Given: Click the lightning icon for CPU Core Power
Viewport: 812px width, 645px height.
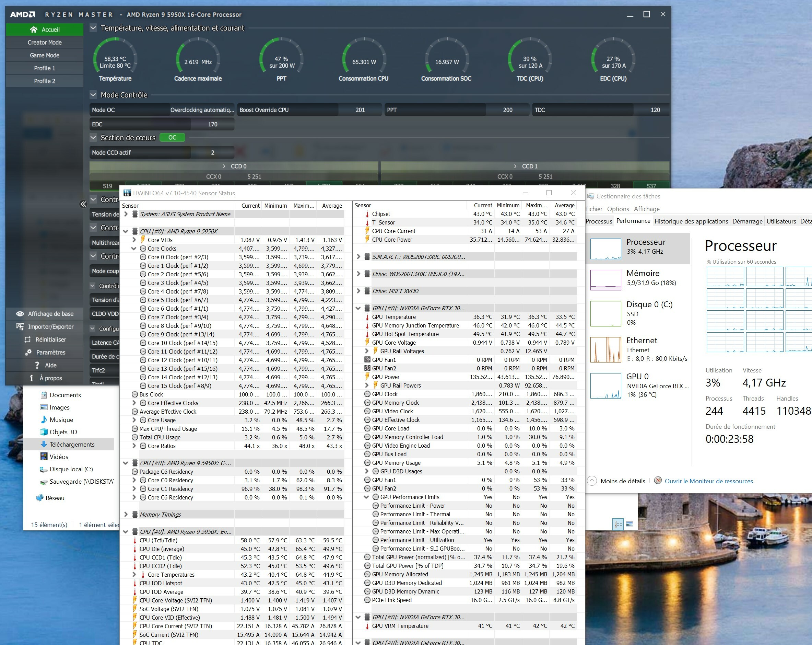Looking at the screenshot, I should 367,240.
